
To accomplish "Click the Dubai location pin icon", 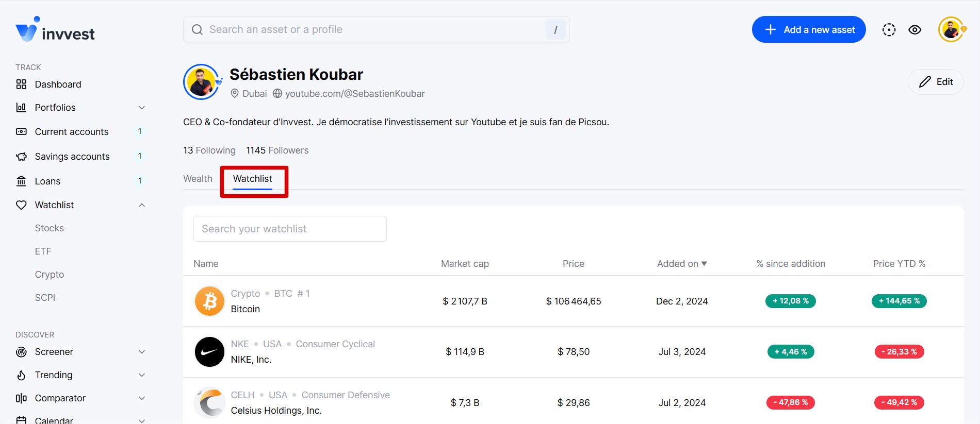I will point(234,93).
